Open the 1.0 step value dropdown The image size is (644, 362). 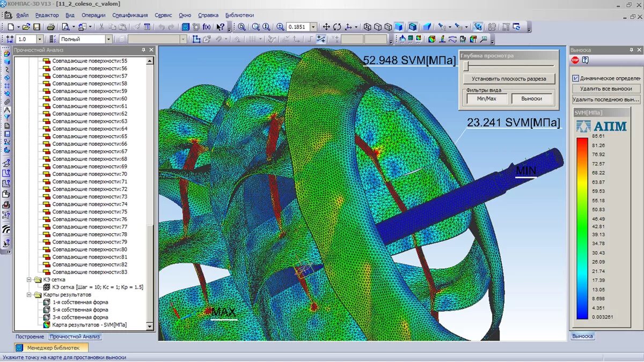click(x=40, y=39)
